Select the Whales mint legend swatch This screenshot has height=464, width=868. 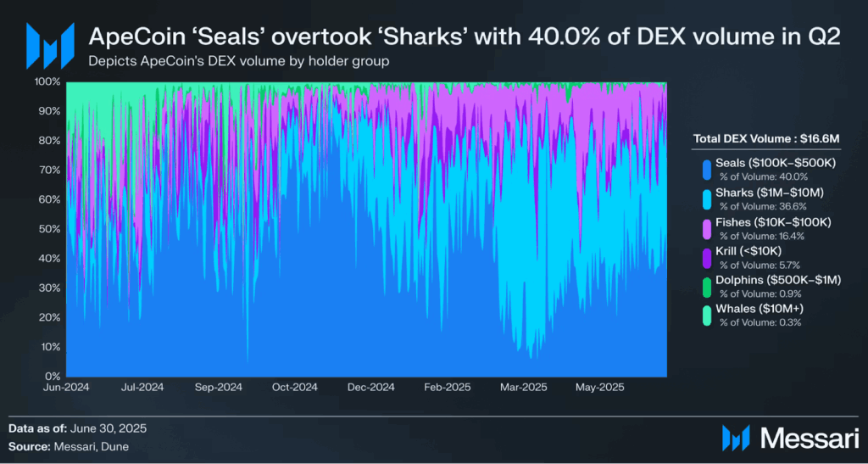point(706,316)
